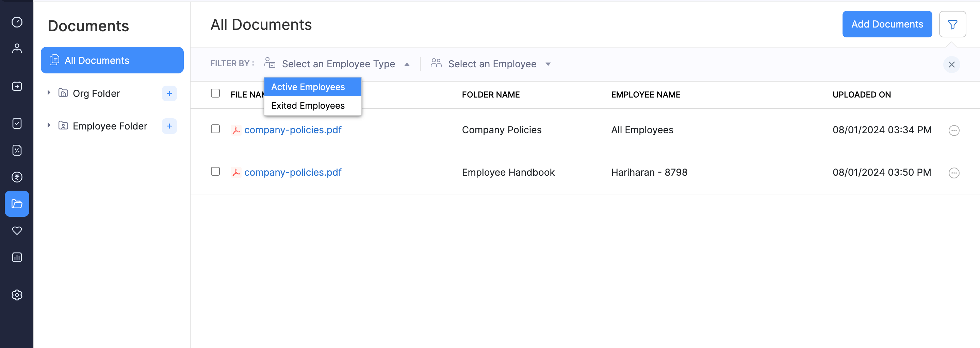Toggle the select-all checkbox in table header
Image resolution: width=980 pixels, height=348 pixels.
[215, 93]
